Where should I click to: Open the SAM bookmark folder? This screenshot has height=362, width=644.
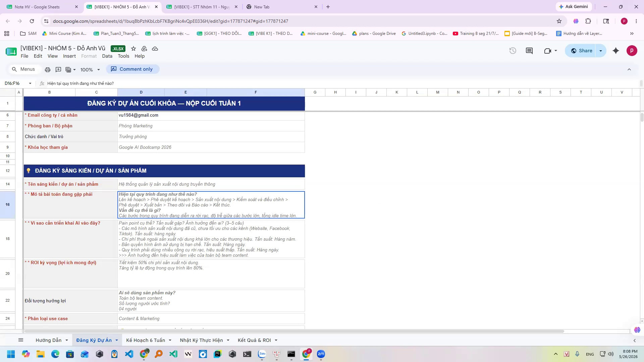[x=29, y=34]
